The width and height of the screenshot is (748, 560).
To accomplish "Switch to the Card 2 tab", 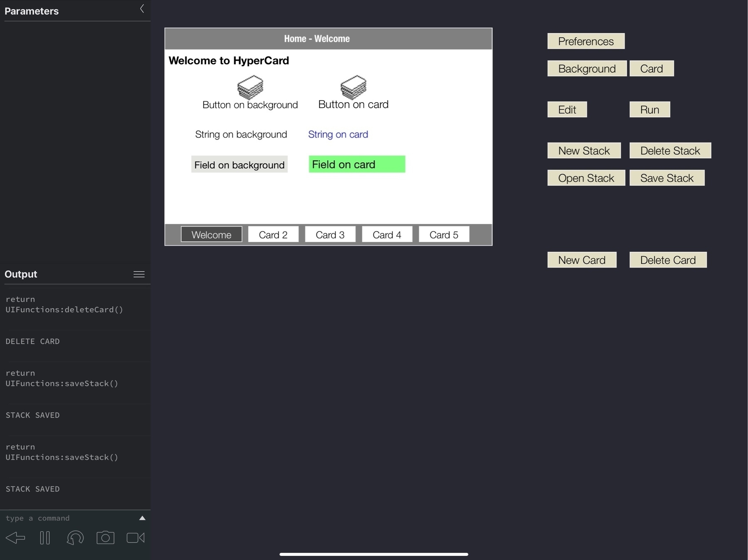I will tap(273, 235).
